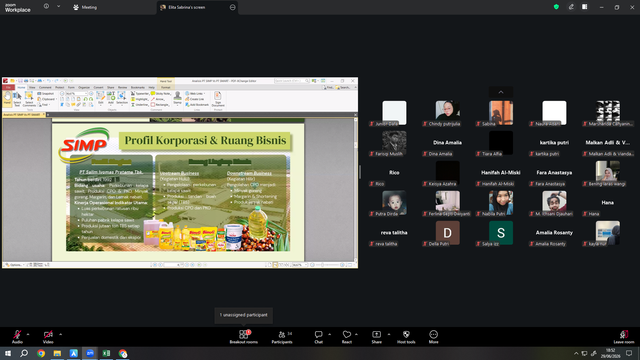The height and width of the screenshot is (360, 640).
Task: Open the green encryption shield icon
Action: tap(556, 7)
